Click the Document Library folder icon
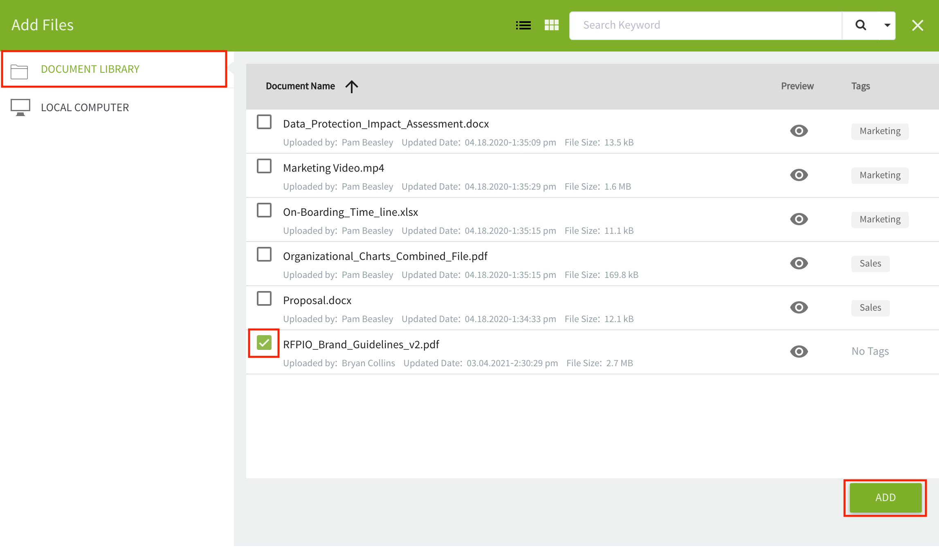Viewport: 939px width, 560px height. click(x=19, y=72)
